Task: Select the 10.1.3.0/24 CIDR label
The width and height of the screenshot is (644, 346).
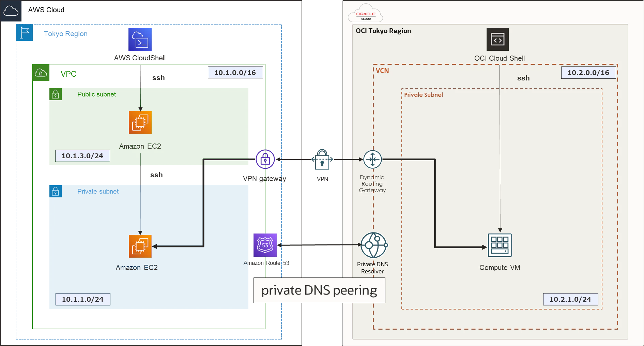Action: click(82, 156)
